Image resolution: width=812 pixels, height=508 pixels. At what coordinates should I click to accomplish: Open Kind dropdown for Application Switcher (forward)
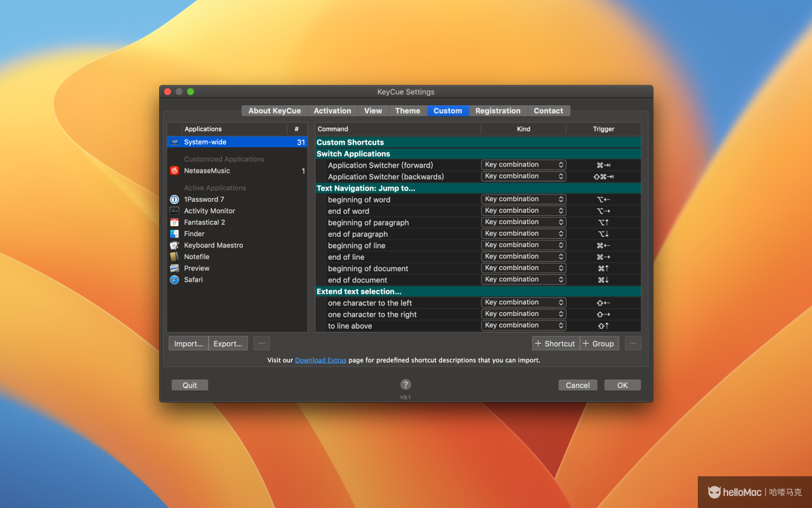coord(523,164)
